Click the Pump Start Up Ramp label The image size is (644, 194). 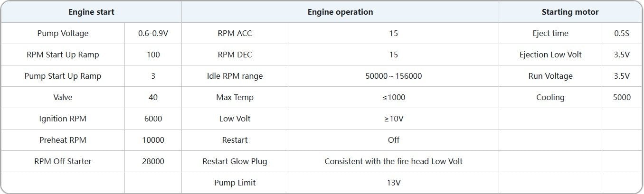pos(63,76)
